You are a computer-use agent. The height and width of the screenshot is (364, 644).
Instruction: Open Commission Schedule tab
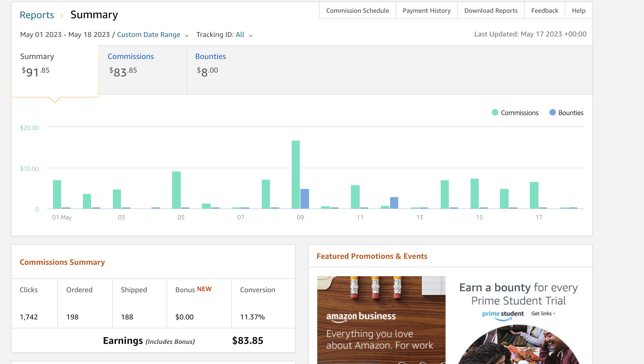(x=357, y=11)
